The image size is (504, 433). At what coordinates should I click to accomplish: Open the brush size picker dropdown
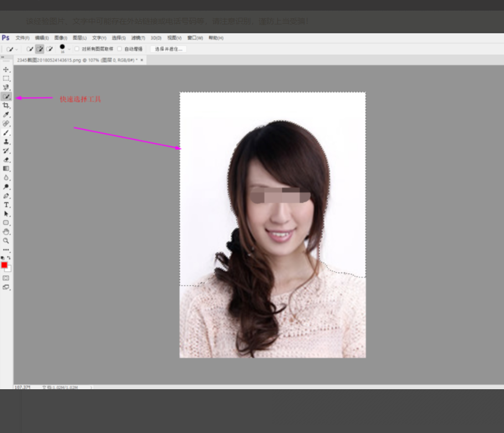[x=69, y=49]
